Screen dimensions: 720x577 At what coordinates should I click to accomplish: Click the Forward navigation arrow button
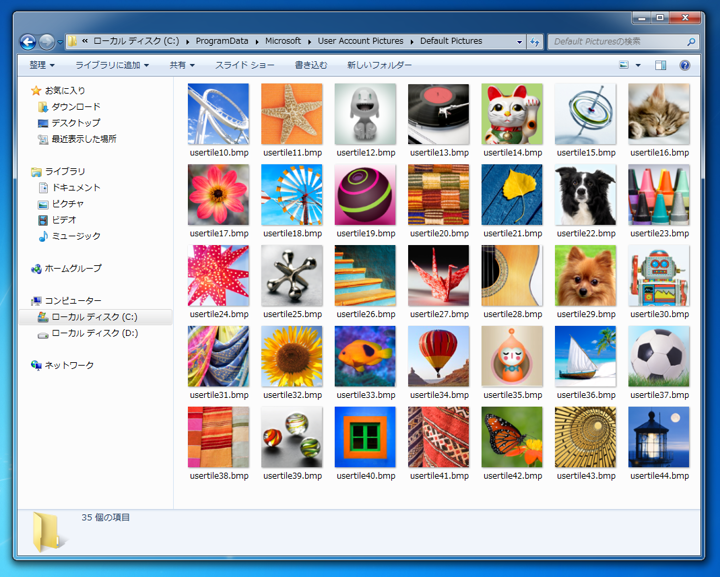click(46, 42)
